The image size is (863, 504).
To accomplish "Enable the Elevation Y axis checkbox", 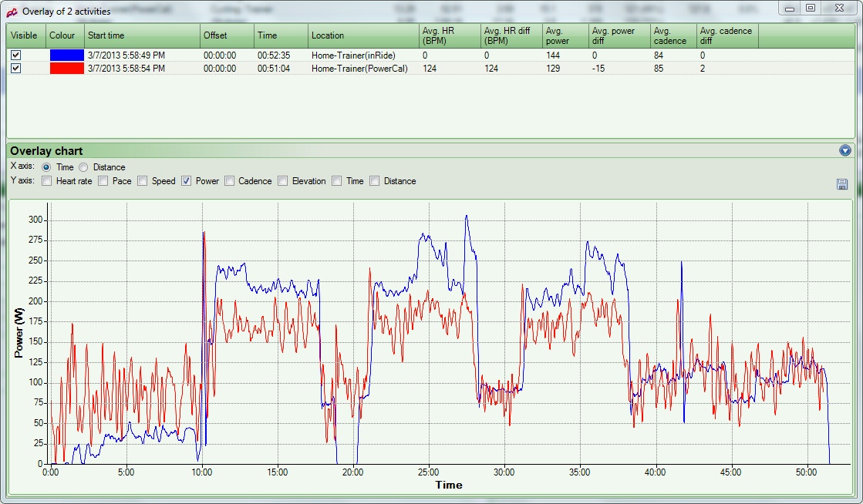I will click(x=283, y=181).
